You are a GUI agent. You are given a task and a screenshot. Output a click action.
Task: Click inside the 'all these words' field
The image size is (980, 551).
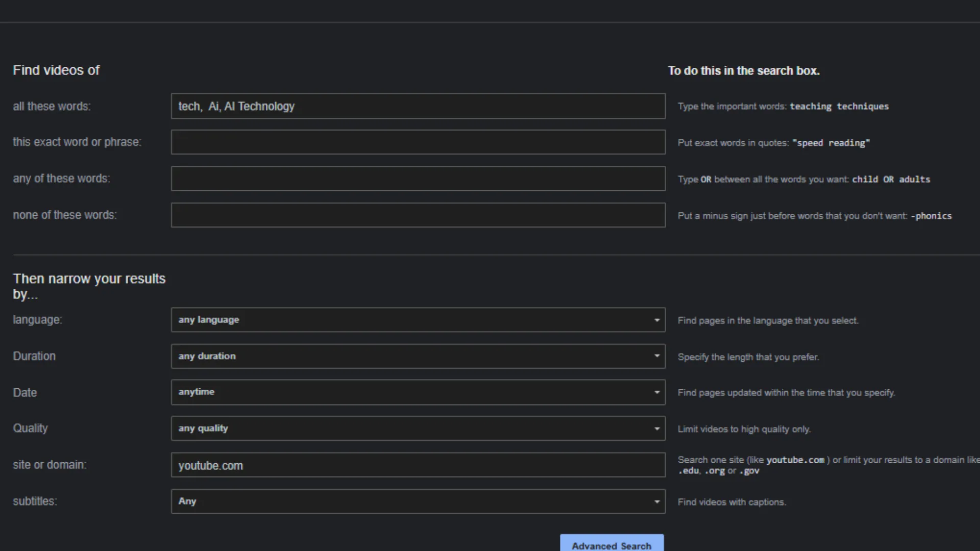418,106
